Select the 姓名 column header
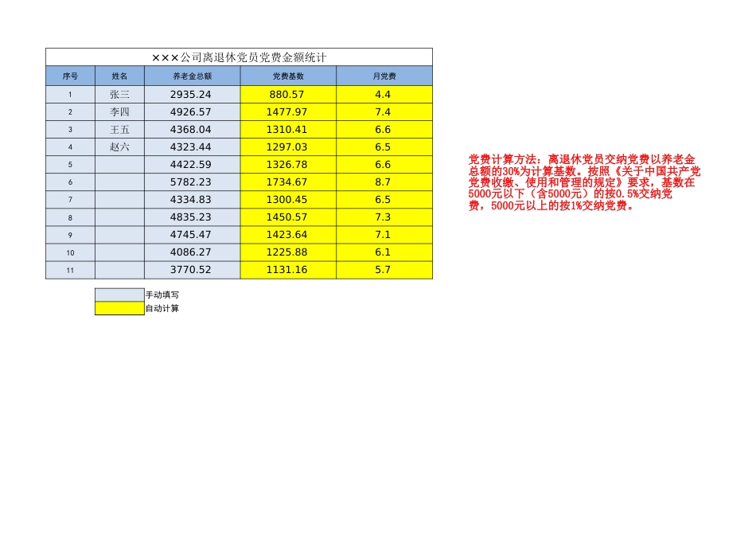Viewport: 756px width, 535px height. coord(118,76)
